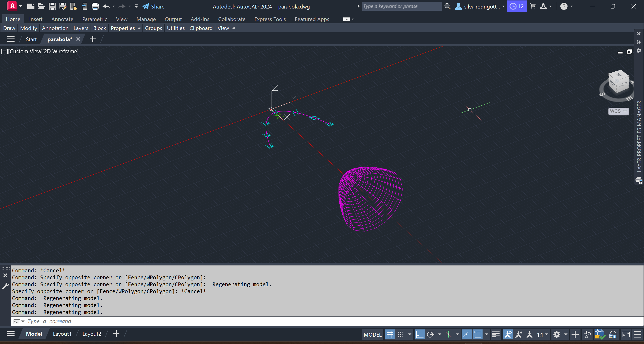Toggle drawing grid display

[390, 335]
